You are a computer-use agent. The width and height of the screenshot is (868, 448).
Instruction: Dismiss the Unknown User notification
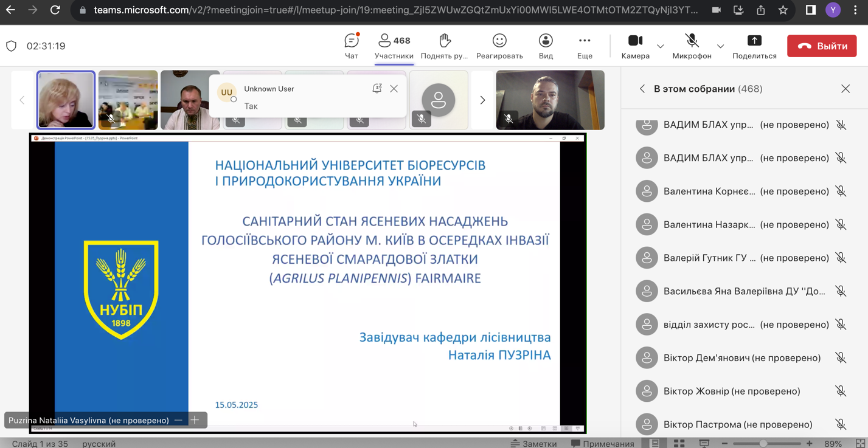coord(394,89)
